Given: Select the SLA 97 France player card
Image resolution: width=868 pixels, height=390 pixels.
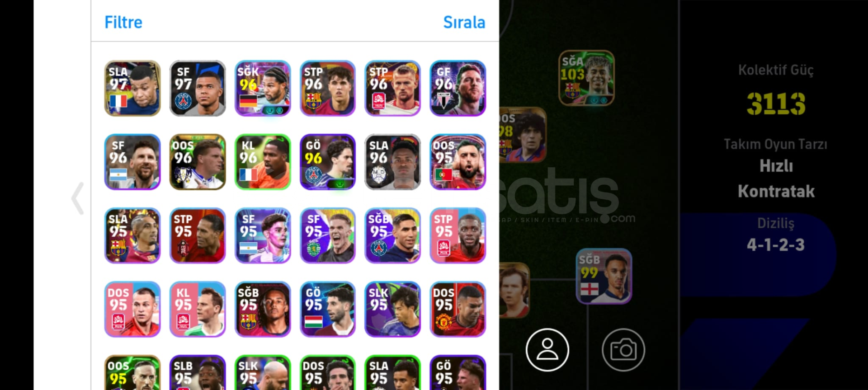Looking at the screenshot, I should (132, 88).
